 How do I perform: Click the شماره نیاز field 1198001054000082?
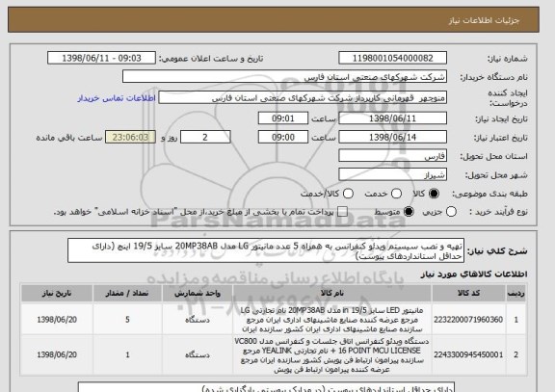[392, 58]
